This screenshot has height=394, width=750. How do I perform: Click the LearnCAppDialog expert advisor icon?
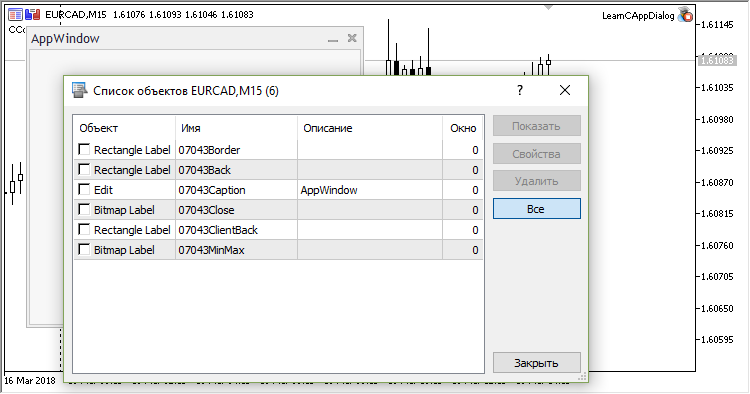click(x=685, y=15)
